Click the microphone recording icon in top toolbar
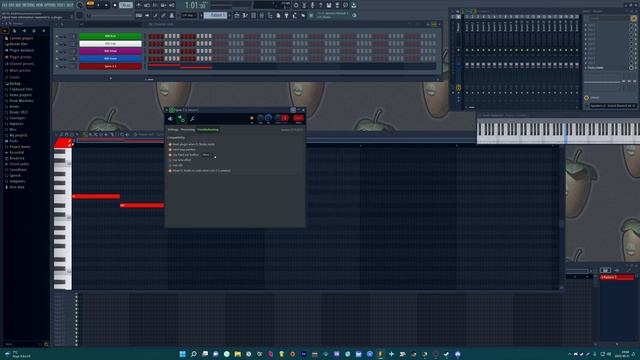This screenshot has width=640, height=360. tap(313, 5)
